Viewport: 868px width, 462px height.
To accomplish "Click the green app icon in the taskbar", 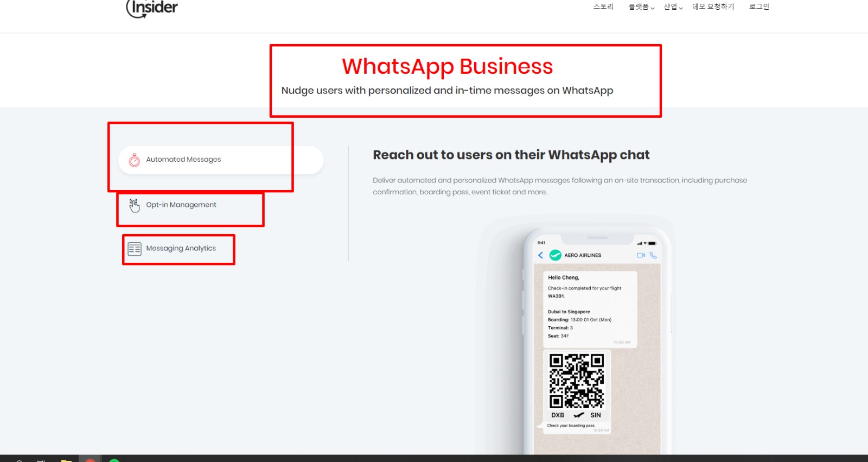I will coord(114,460).
